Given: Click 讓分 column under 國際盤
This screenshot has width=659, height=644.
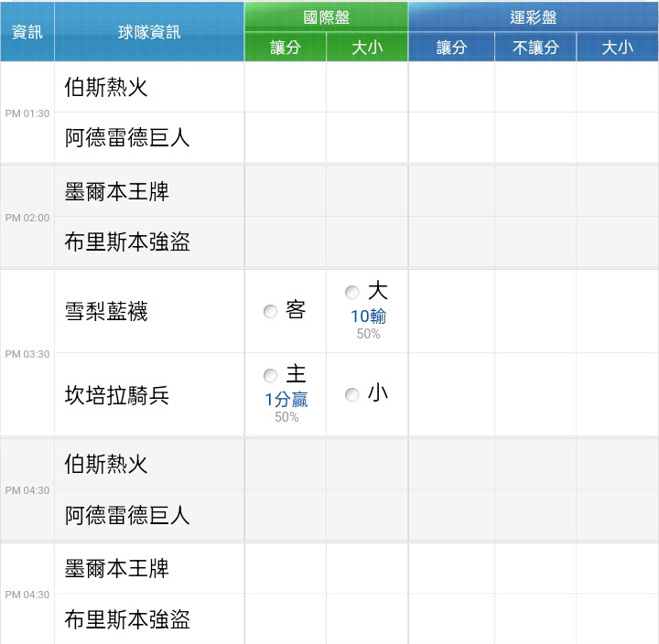Looking at the screenshot, I should click(286, 47).
